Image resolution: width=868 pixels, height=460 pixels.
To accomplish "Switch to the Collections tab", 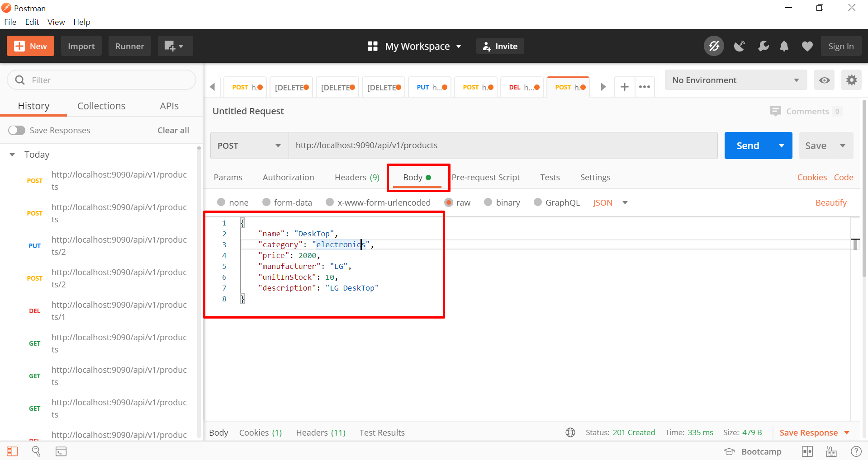I will (x=101, y=106).
